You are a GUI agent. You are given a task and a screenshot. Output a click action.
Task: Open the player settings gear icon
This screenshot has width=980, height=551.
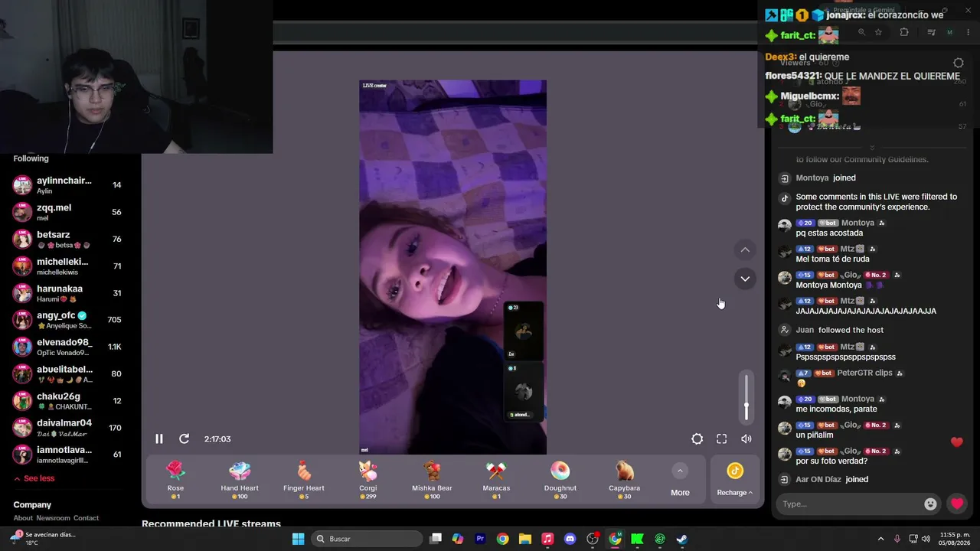697,439
